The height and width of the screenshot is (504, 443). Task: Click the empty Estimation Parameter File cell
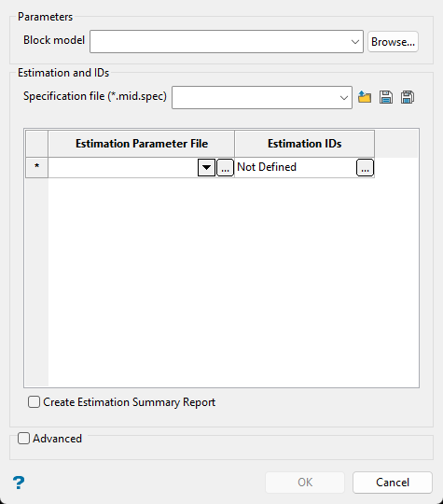123,167
